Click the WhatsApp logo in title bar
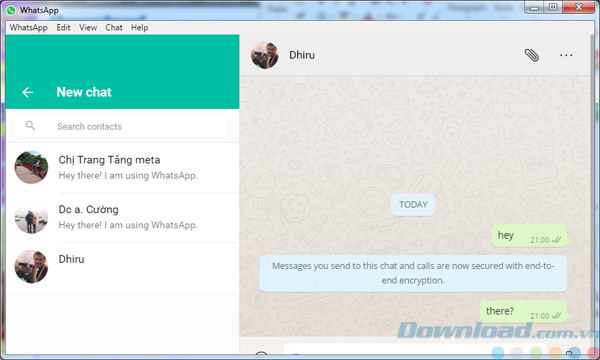 pos(11,10)
